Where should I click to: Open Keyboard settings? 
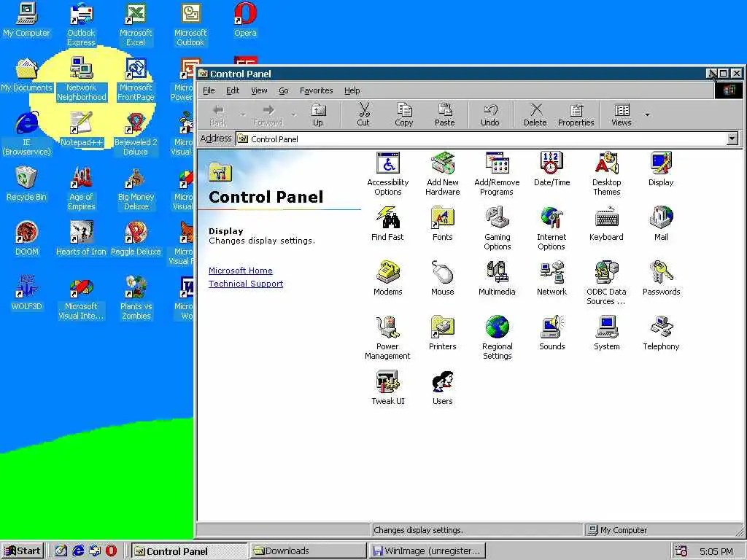[x=606, y=224]
